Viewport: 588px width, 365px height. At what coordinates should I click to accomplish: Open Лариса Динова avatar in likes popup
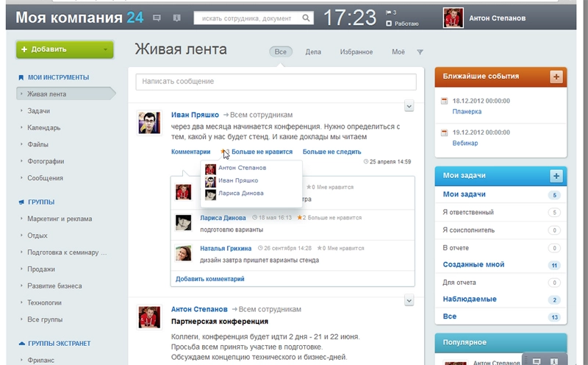[210, 194]
